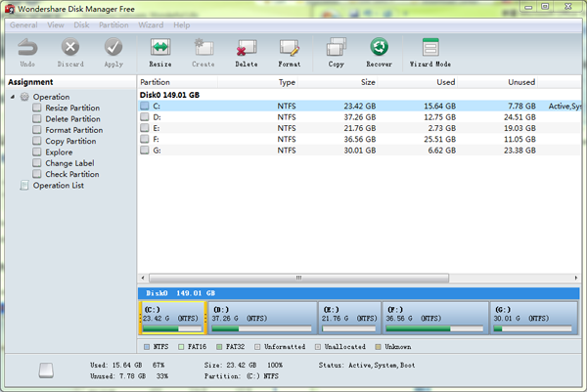Sort by the Size column header
The height and width of the screenshot is (392, 587).
pos(338,82)
